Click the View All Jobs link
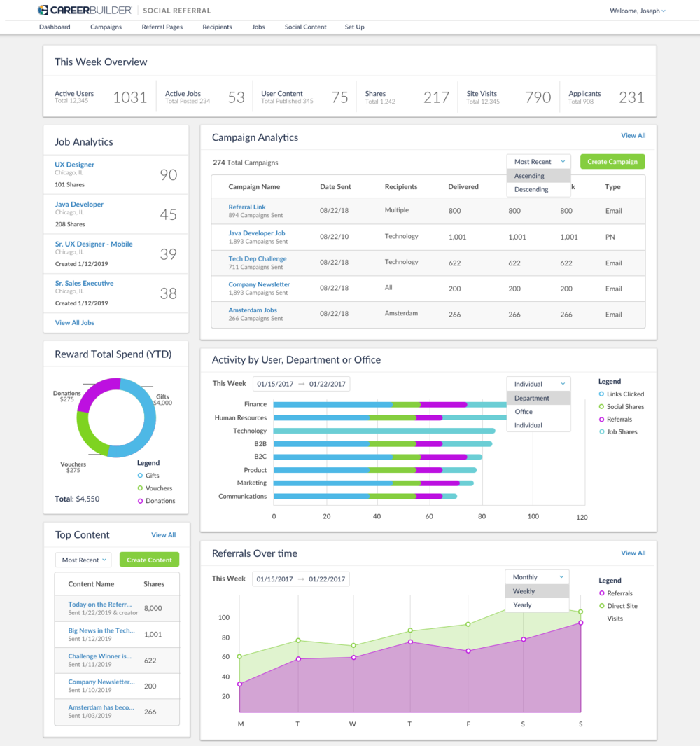This screenshot has width=700, height=746. (75, 323)
